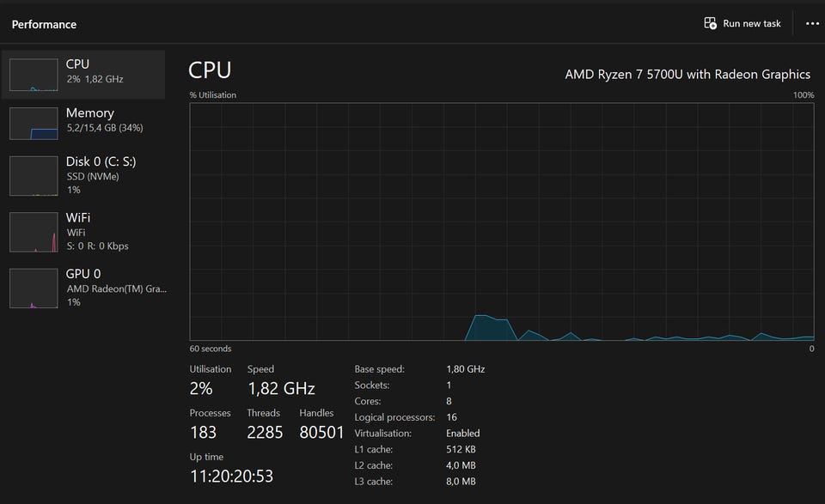Screen dimensions: 825x504
Task: Click the Threads label
Action: pyautogui.click(x=264, y=413)
